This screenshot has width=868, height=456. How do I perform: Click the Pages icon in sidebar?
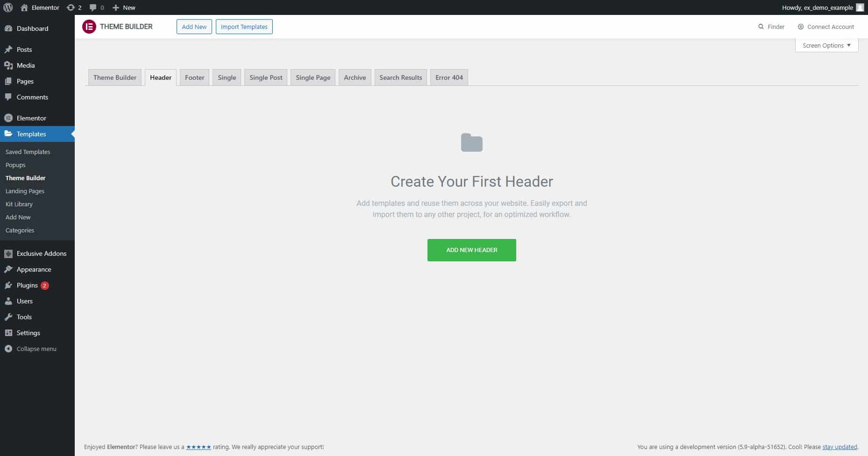(8, 81)
